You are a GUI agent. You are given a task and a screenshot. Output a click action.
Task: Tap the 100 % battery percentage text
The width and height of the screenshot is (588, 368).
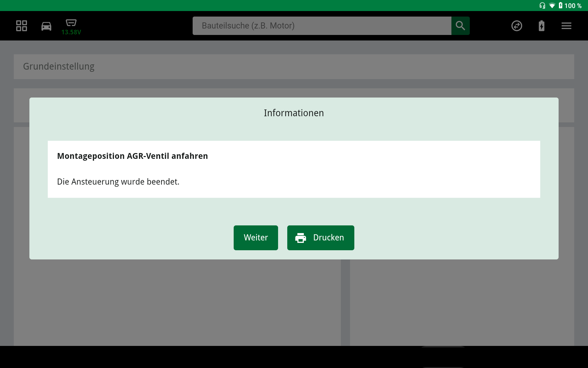pos(573,6)
